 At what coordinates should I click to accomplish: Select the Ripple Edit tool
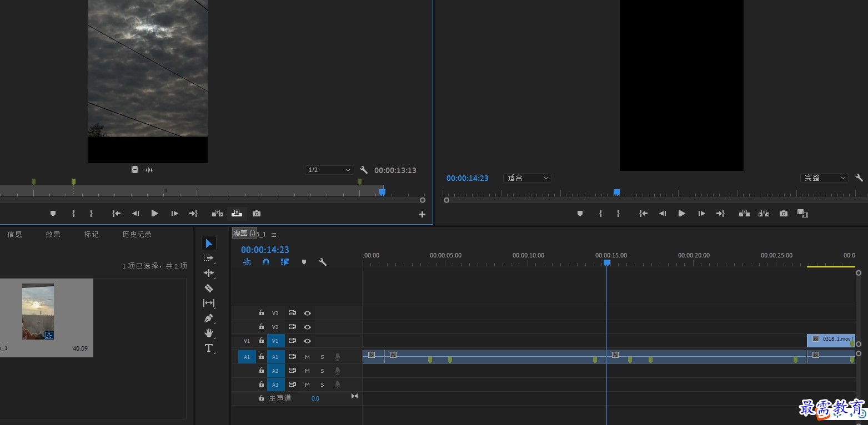(x=209, y=273)
